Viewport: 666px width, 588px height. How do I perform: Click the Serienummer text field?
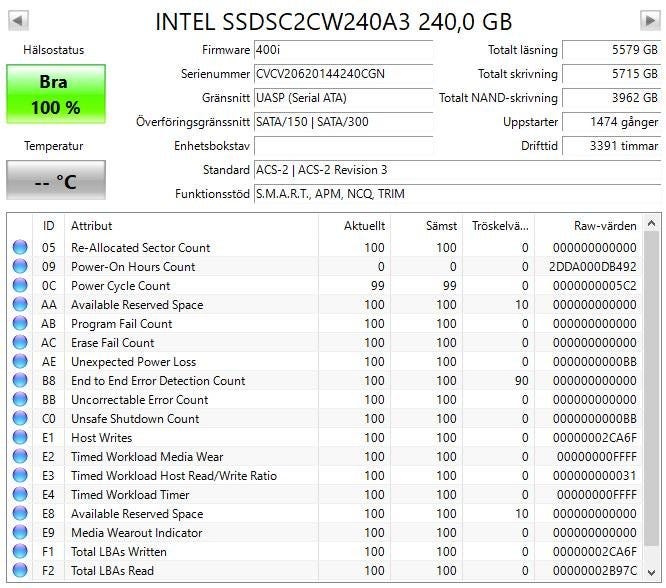tap(343, 74)
